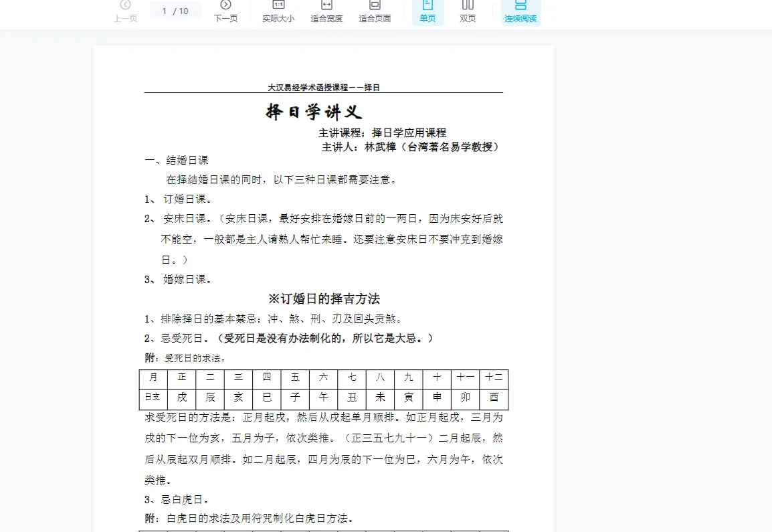772x532 pixels.
Task: Click the item 3、婚嫁日课
Action: coord(178,279)
